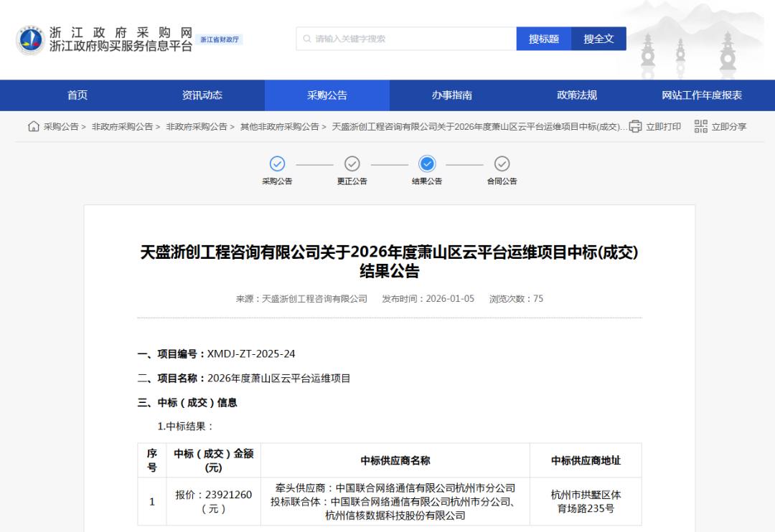Click the 立即打印 link text
Image resolution: width=775 pixels, height=532 pixels.
click(663, 127)
